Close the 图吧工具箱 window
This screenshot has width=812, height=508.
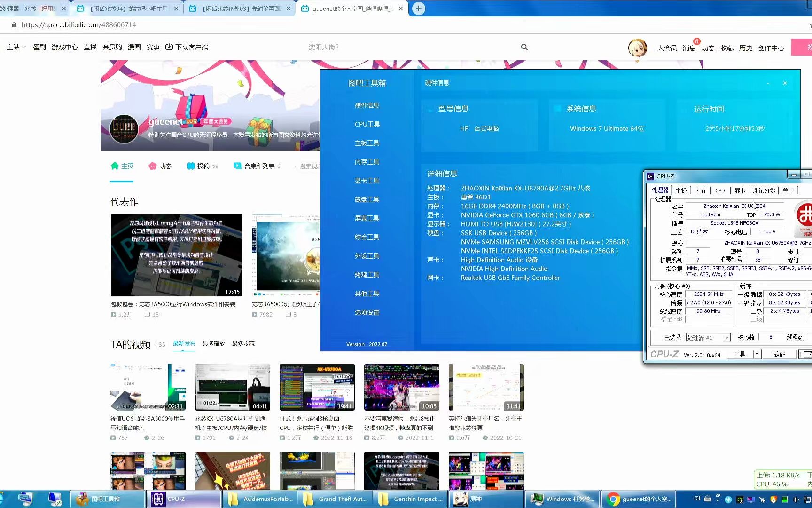[x=785, y=83]
